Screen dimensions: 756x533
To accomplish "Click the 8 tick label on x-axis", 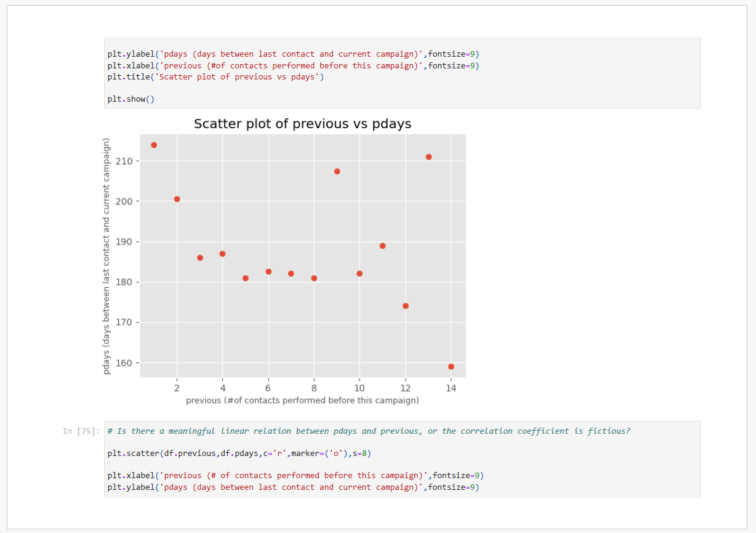I will click(x=314, y=388).
